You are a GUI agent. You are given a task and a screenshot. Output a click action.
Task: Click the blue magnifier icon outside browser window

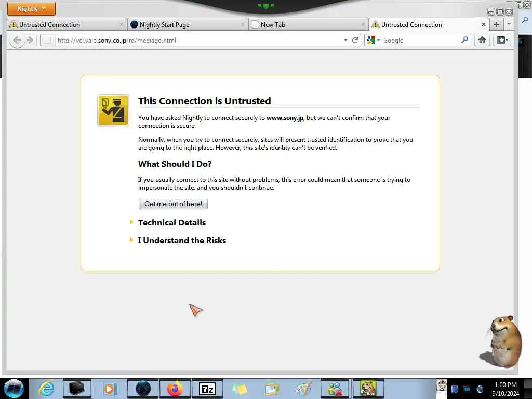(525, 20)
